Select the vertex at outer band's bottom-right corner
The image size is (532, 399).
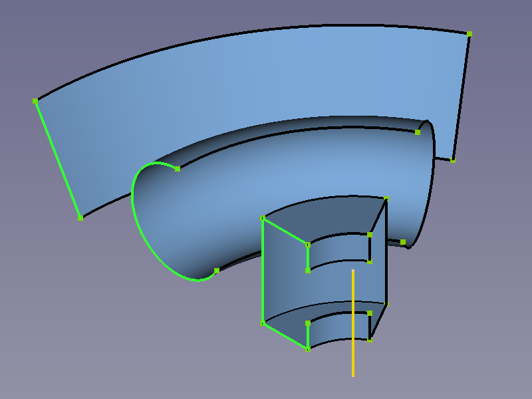(x=453, y=160)
